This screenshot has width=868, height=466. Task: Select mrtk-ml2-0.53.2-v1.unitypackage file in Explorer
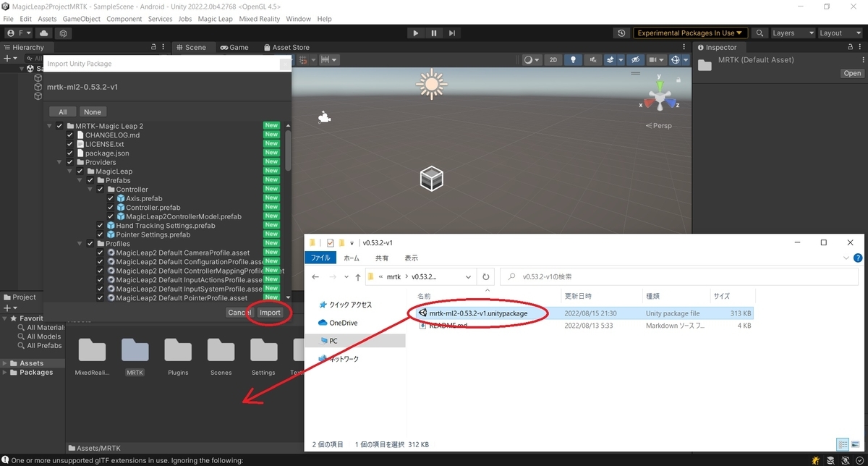coord(580,313)
